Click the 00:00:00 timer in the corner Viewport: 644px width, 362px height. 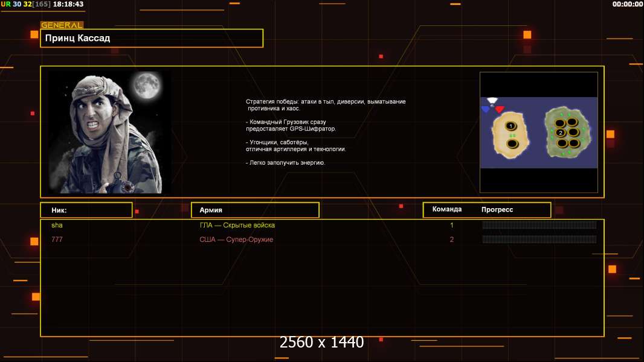[627, 4]
